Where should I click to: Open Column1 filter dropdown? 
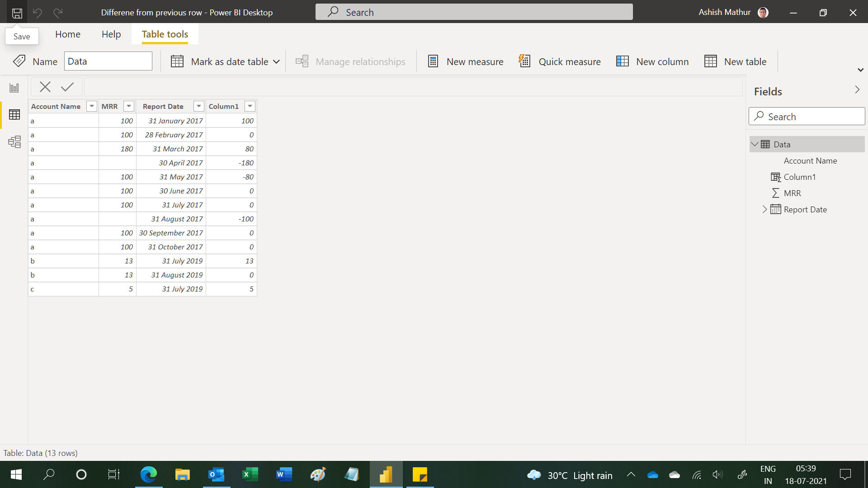250,106
